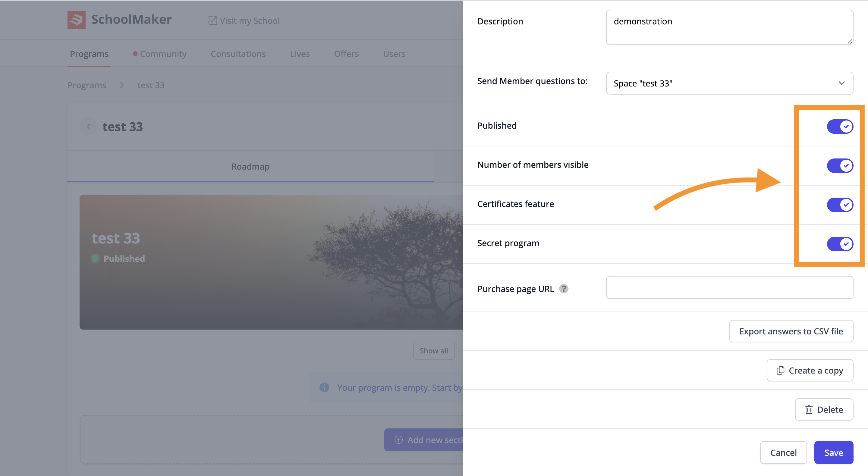
Task: Click the Show all button
Action: pos(434,351)
